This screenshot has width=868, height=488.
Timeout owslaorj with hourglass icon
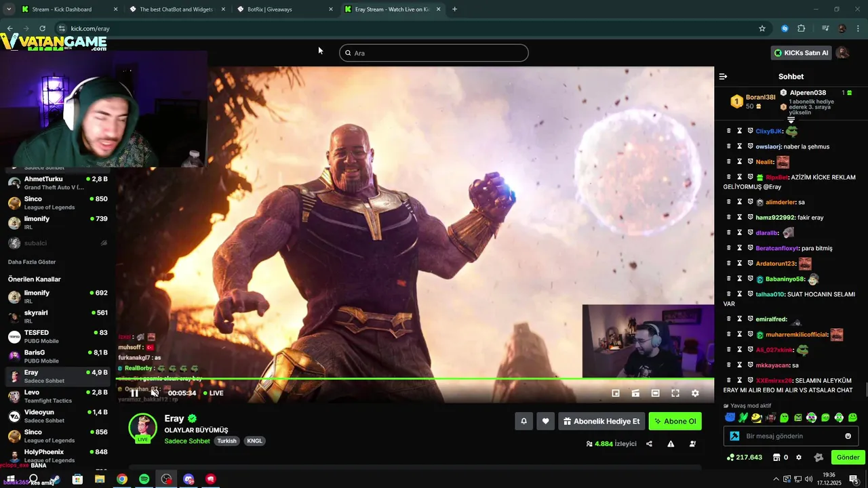coord(740,146)
